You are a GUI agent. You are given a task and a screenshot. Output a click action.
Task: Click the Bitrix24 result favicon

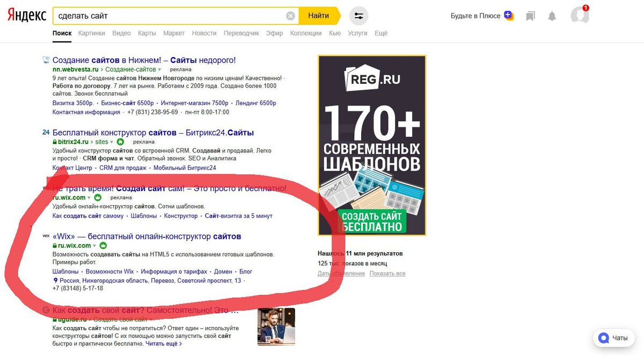(x=46, y=133)
